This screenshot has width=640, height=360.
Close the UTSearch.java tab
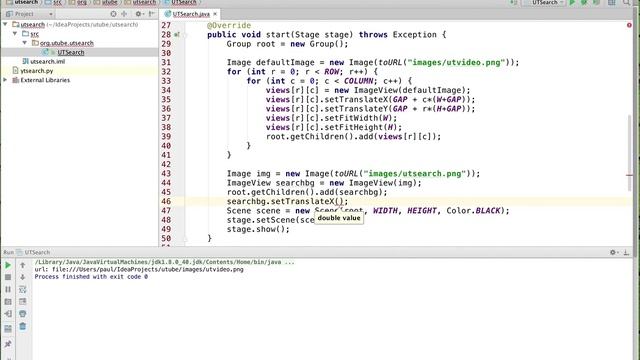coord(215,14)
